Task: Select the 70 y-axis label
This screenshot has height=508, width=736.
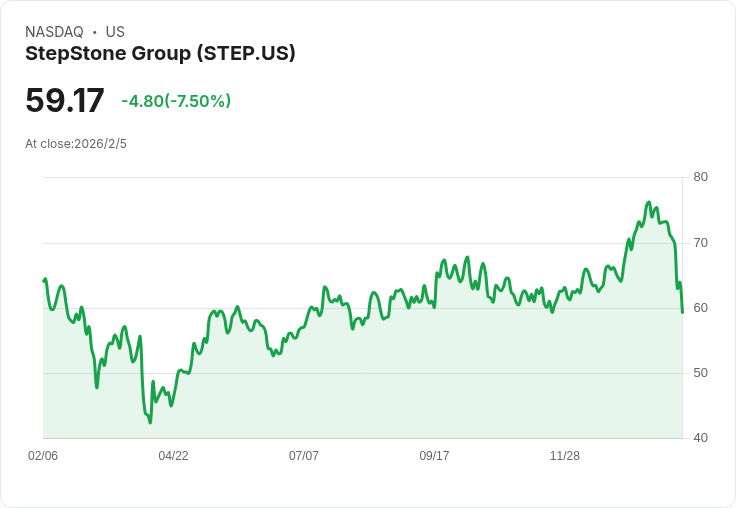Action: click(x=701, y=242)
